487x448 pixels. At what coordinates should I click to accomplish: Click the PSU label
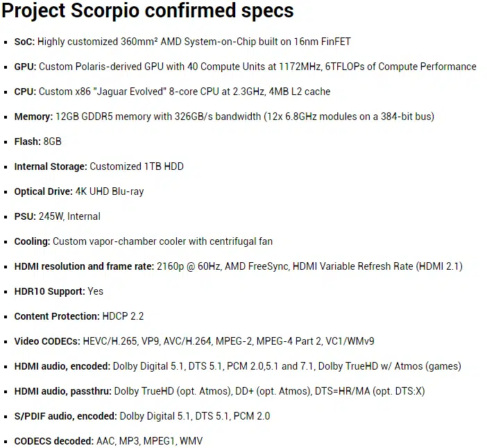pyautogui.click(x=25, y=216)
